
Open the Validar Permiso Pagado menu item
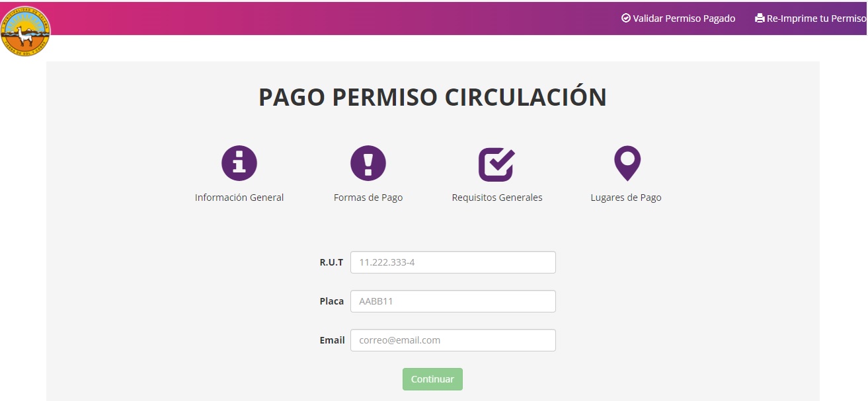(x=679, y=18)
